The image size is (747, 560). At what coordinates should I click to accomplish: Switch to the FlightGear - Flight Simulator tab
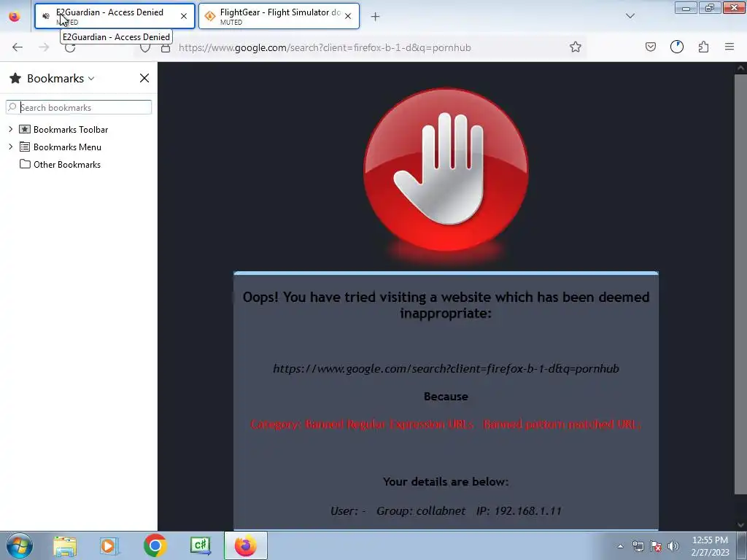tap(279, 16)
